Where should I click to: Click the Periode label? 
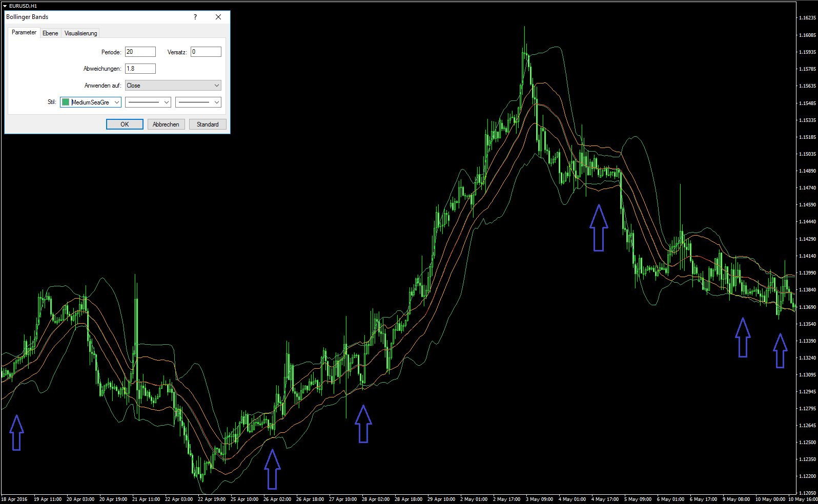click(x=111, y=52)
